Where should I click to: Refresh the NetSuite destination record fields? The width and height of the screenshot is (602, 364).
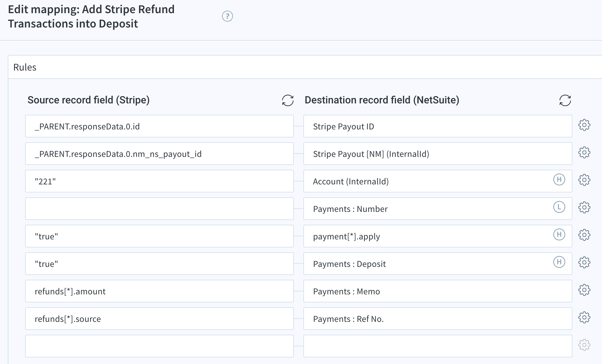[565, 100]
